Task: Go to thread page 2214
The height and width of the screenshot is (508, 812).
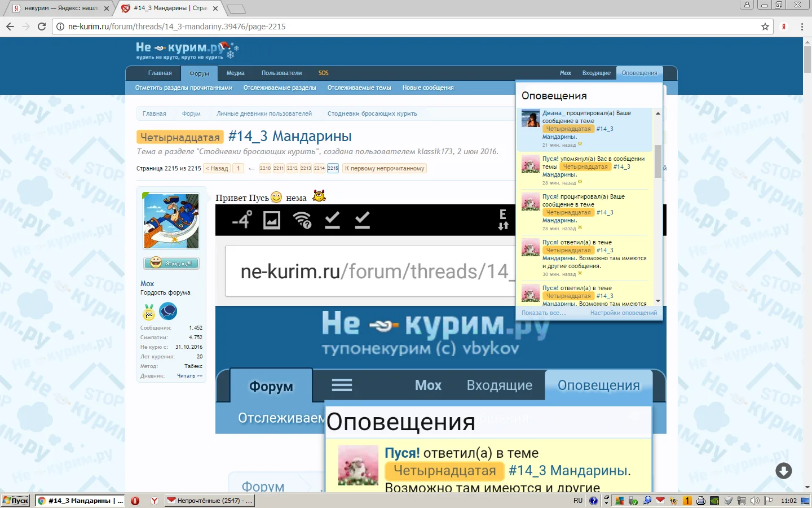Action: 319,168
